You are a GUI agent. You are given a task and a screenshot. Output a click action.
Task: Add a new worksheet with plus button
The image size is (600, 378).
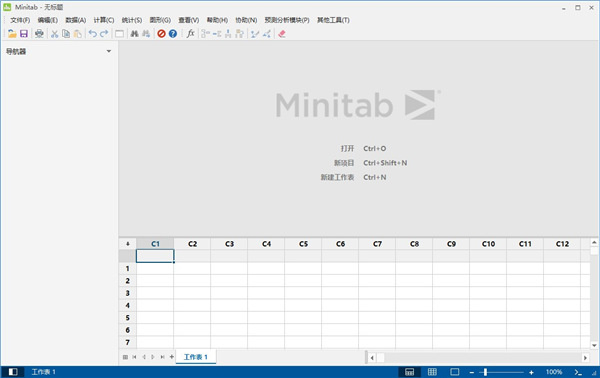click(171, 357)
